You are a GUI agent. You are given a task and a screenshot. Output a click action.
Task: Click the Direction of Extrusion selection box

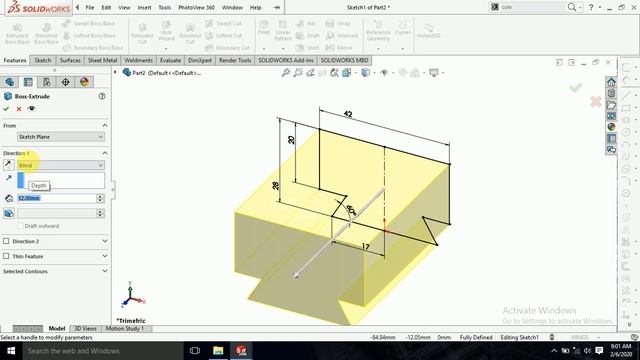pos(61,180)
